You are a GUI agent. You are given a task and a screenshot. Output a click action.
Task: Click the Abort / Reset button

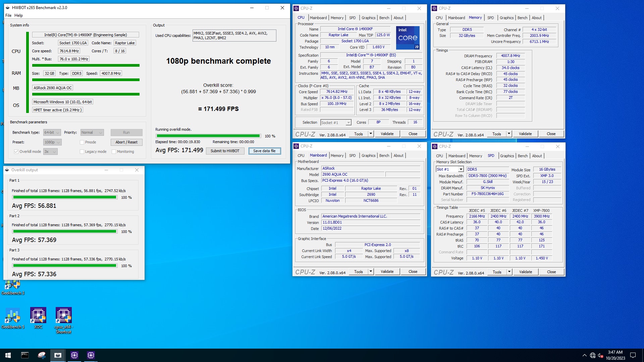[x=126, y=142]
